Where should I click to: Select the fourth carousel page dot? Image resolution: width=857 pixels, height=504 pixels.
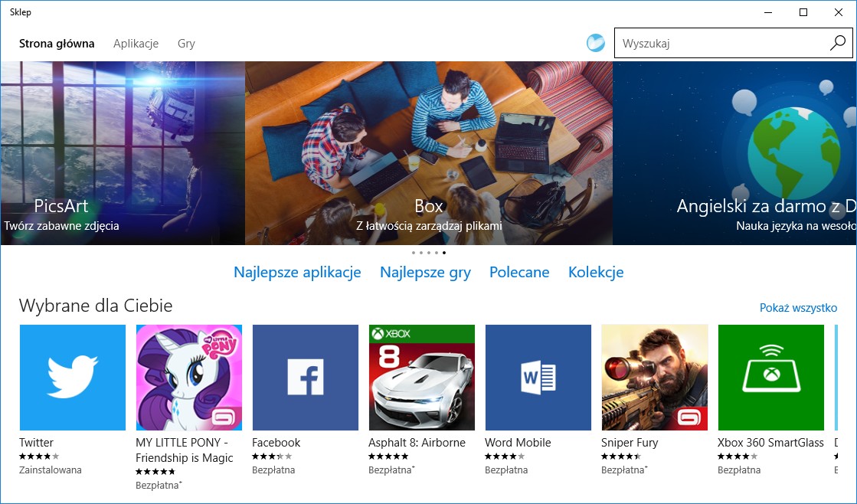437,253
